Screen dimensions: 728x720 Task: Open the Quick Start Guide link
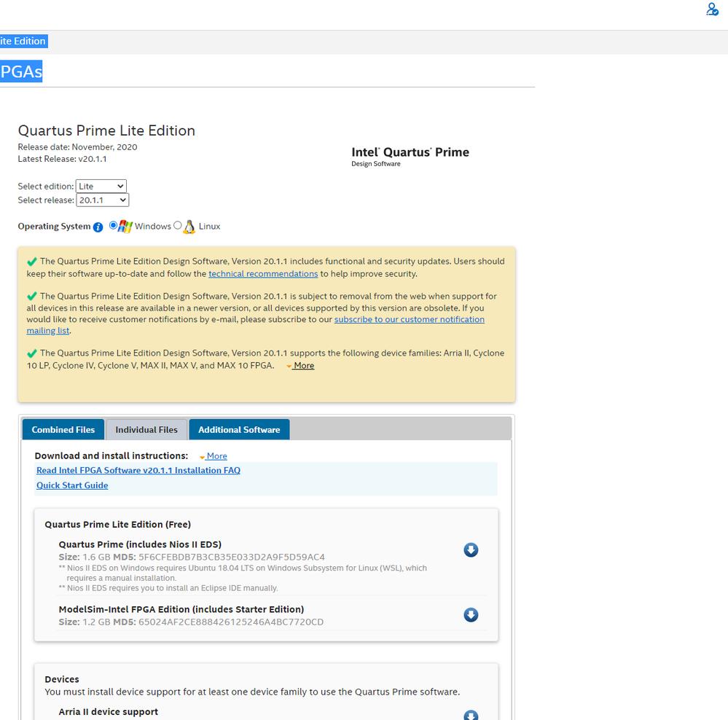click(x=72, y=485)
